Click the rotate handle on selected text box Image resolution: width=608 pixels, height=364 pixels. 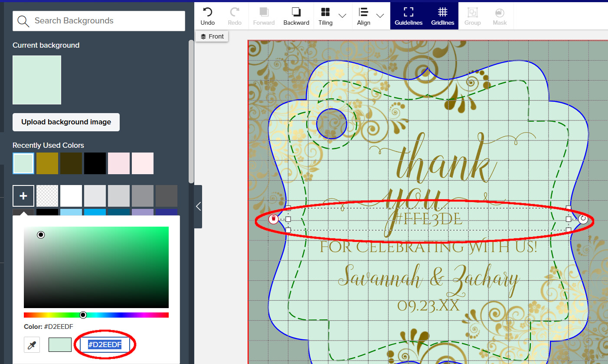tap(583, 219)
